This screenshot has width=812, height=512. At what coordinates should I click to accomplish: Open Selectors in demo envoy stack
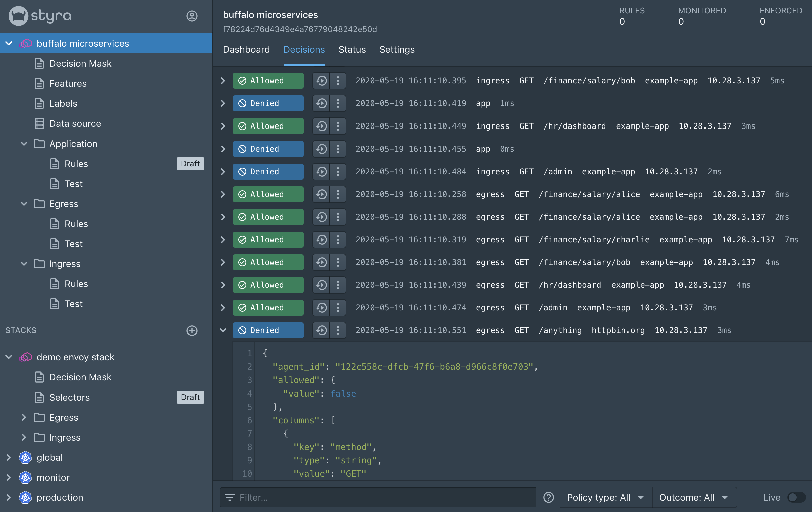pyautogui.click(x=69, y=397)
